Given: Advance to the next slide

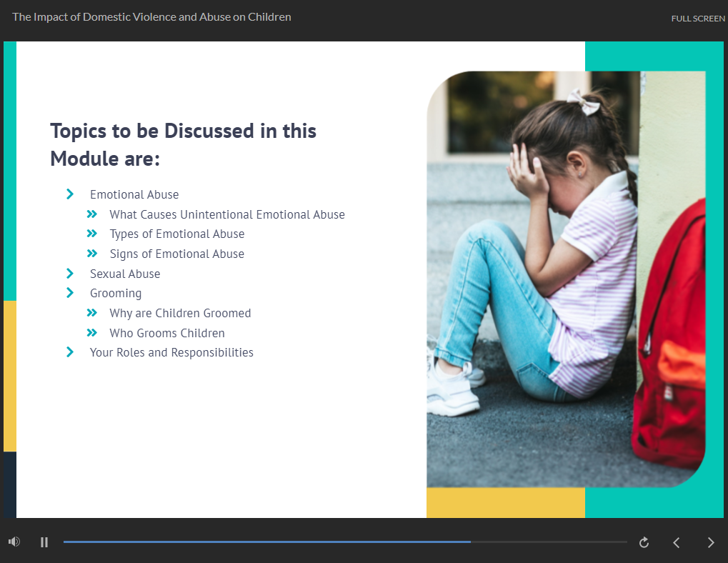Looking at the screenshot, I should point(711,542).
